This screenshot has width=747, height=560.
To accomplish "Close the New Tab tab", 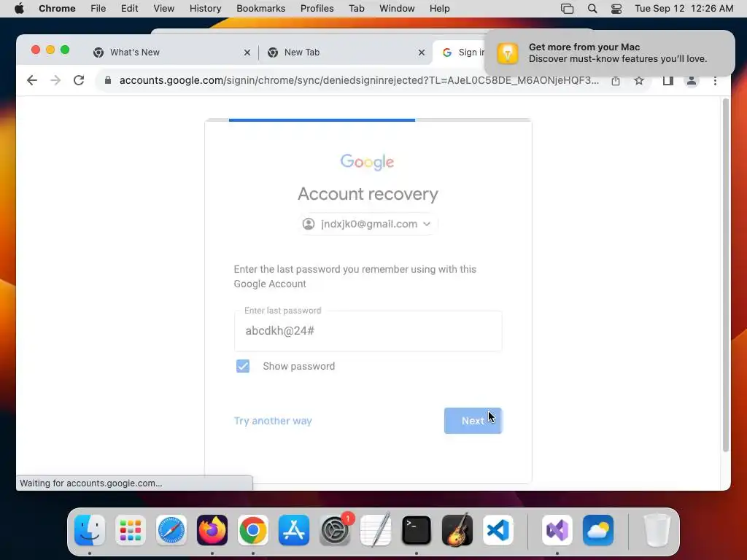I will tap(422, 52).
